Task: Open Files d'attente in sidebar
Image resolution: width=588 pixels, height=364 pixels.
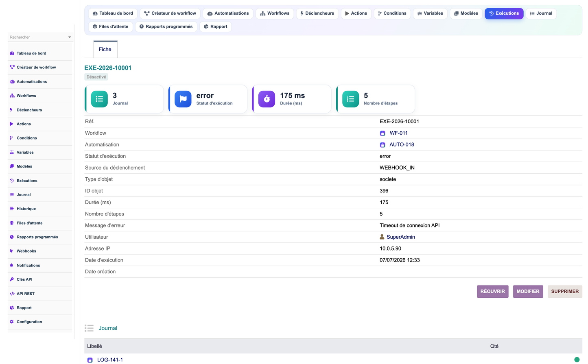Action: [30, 223]
